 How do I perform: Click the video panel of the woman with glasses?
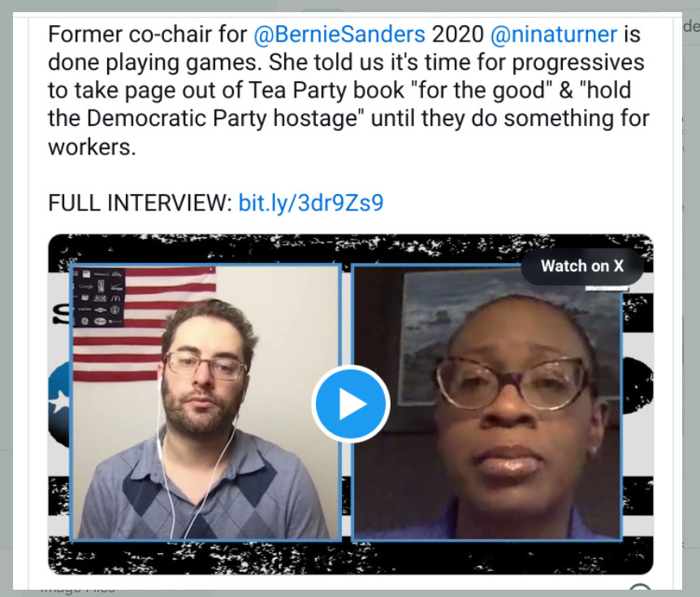486,402
